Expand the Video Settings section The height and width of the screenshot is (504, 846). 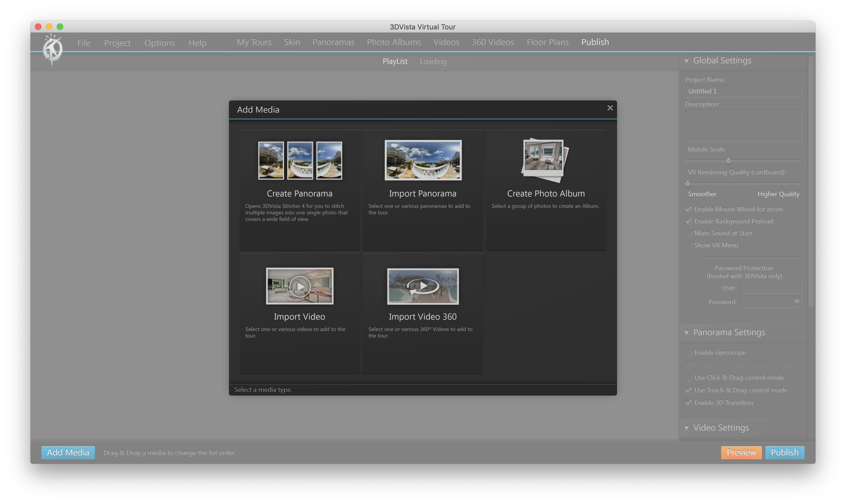687,428
